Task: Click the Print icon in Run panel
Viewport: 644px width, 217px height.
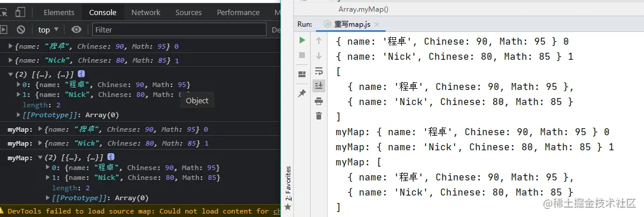Action: pyautogui.click(x=319, y=101)
